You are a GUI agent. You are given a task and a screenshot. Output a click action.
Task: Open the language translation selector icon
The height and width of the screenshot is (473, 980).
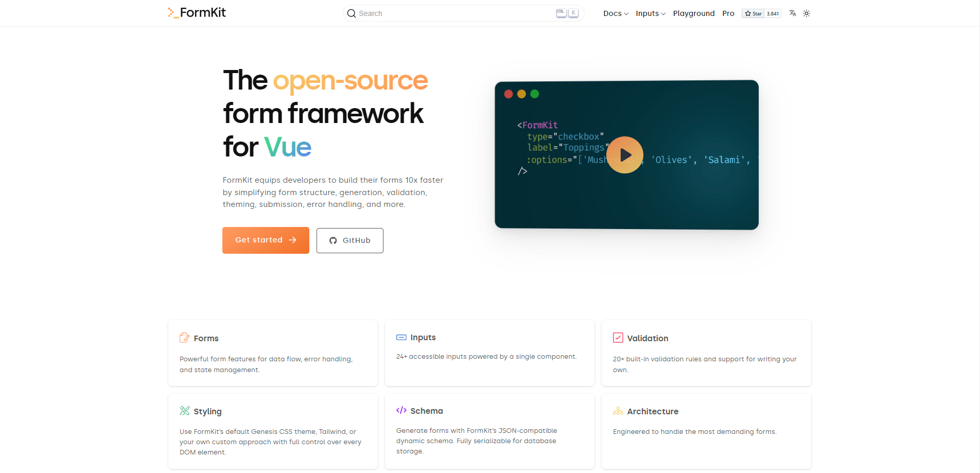click(793, 13)
